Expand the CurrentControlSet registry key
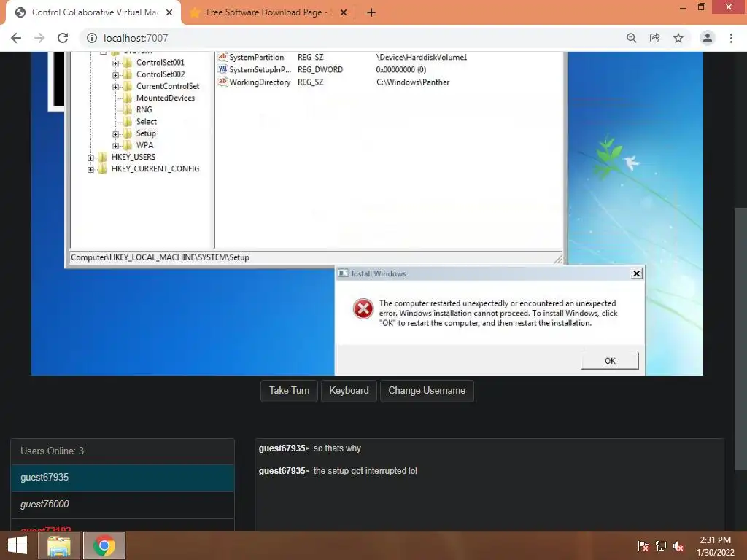Screen dimensions: 747x560 [x=116, y=87]
